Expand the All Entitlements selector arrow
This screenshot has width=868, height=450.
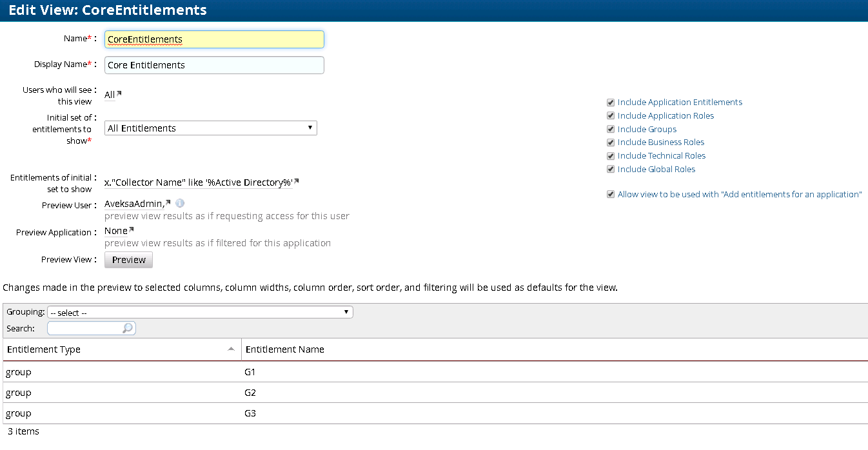(310, 128)
